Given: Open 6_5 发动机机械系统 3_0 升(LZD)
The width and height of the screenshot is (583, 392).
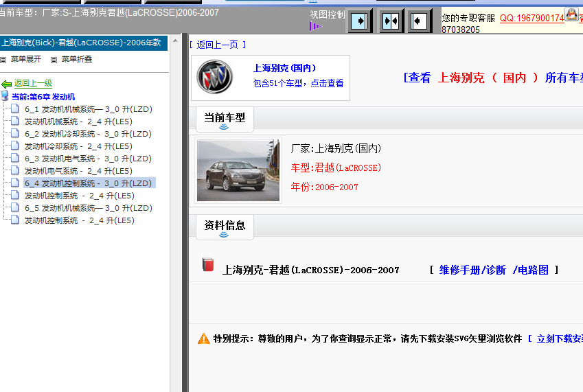Looking at the screenshot, I should (x=89, y=208).
